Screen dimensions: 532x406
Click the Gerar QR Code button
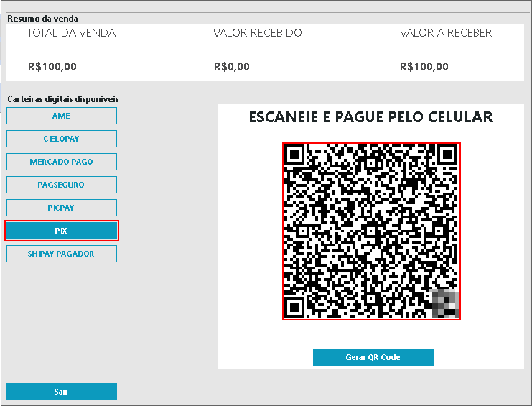click(x=373, y=357)
